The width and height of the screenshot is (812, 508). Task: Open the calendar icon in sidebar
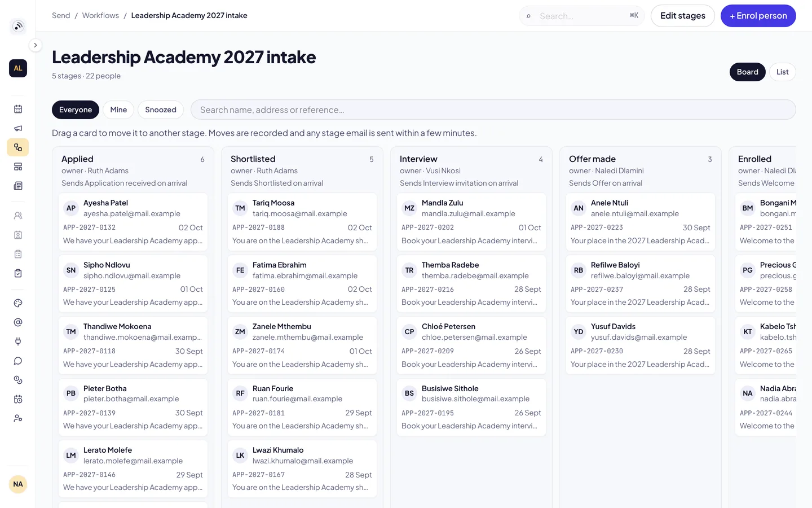pyautogui.click(x=18, y=109)
